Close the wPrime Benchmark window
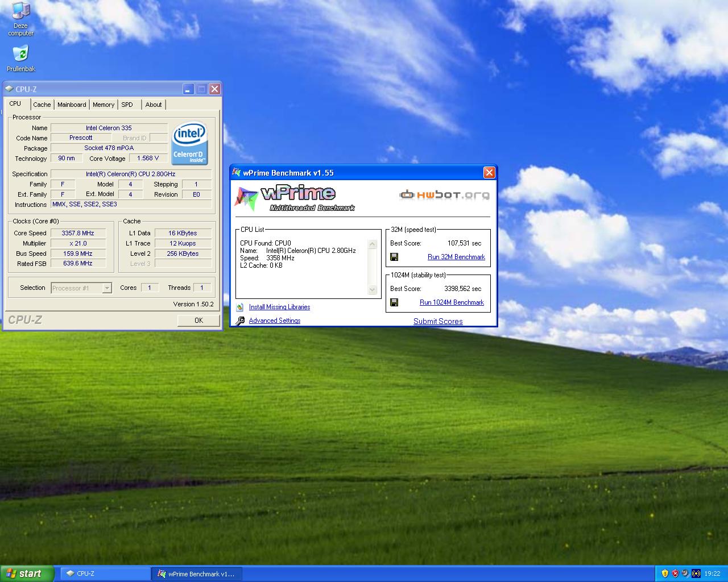The width and height of the screenshot is (728, 582). point(489,173)
